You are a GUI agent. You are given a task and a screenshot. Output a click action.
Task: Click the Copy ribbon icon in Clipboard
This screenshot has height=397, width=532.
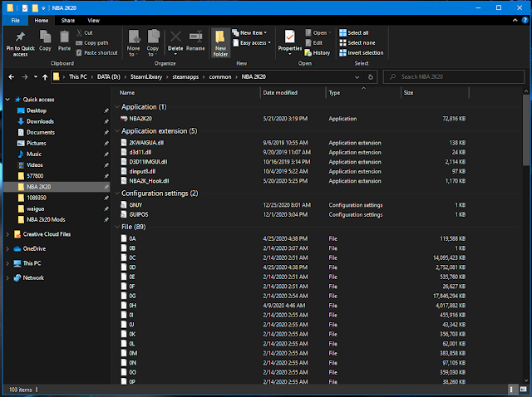tap(45, 37)
